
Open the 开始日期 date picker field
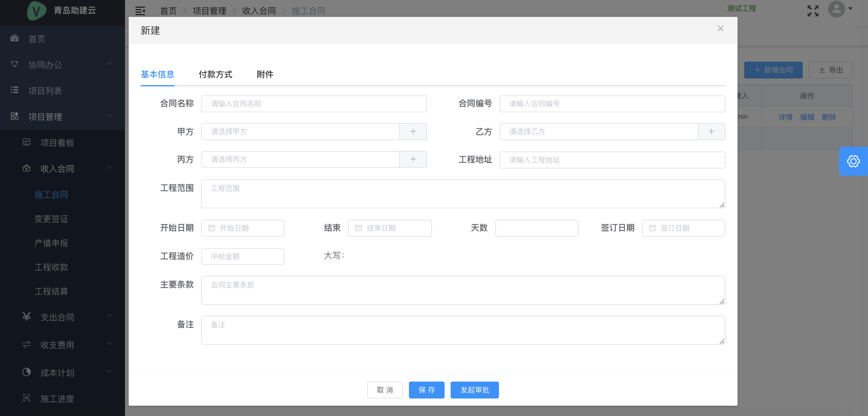[x=243, y=228]
